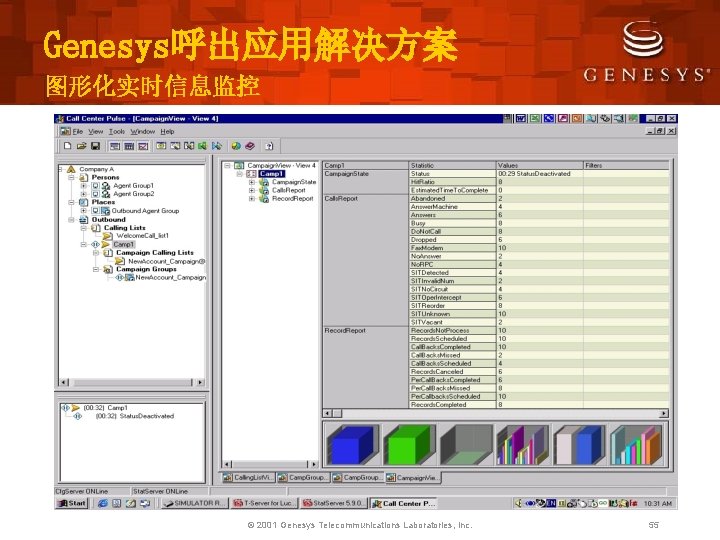The image size is (720, 540).
Task: Select WelcomeCall_list1 calling list
Action: [142, 236]
